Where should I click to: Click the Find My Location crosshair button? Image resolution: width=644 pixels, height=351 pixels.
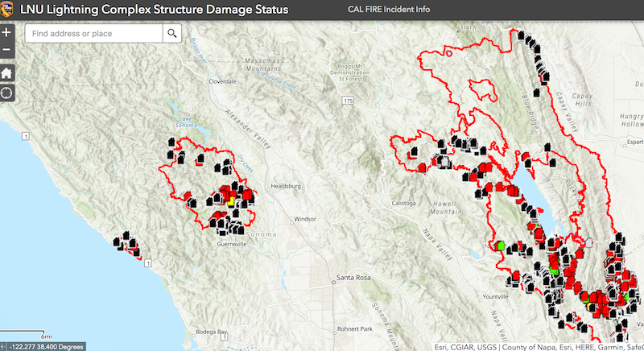(x=7, y=92)
